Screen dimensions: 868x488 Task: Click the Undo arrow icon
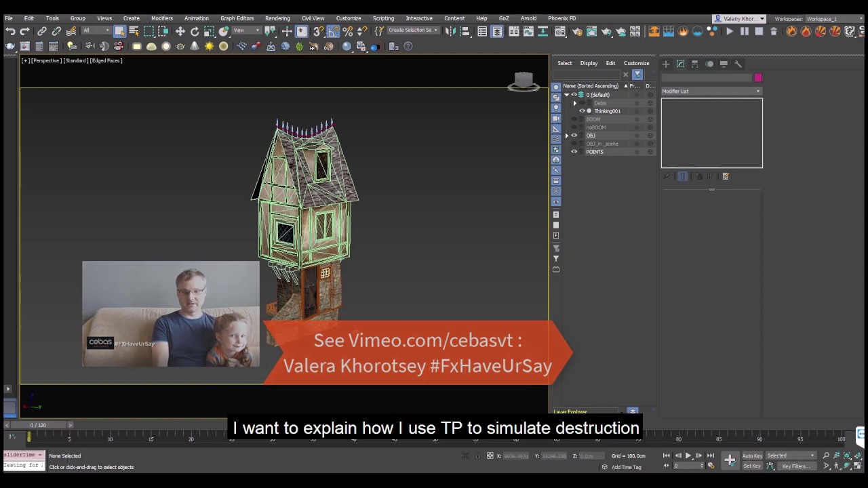coord(10,31)
